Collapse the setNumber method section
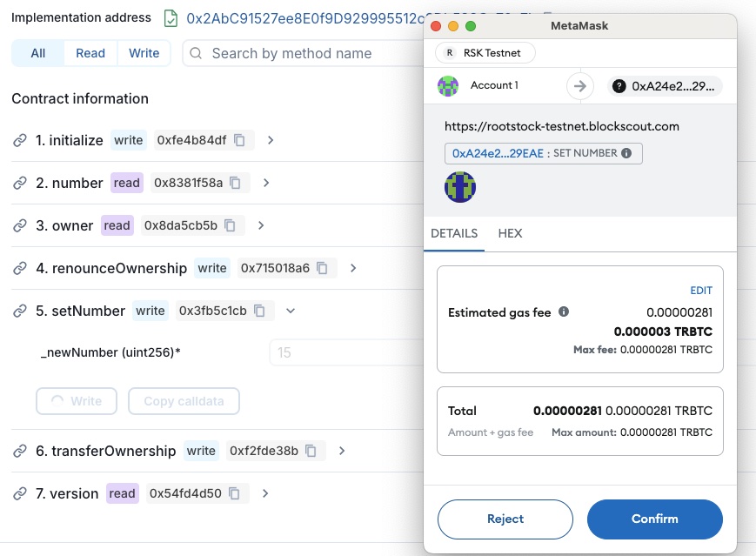Viewport: 756px width, 556px height. pos(291,311)
